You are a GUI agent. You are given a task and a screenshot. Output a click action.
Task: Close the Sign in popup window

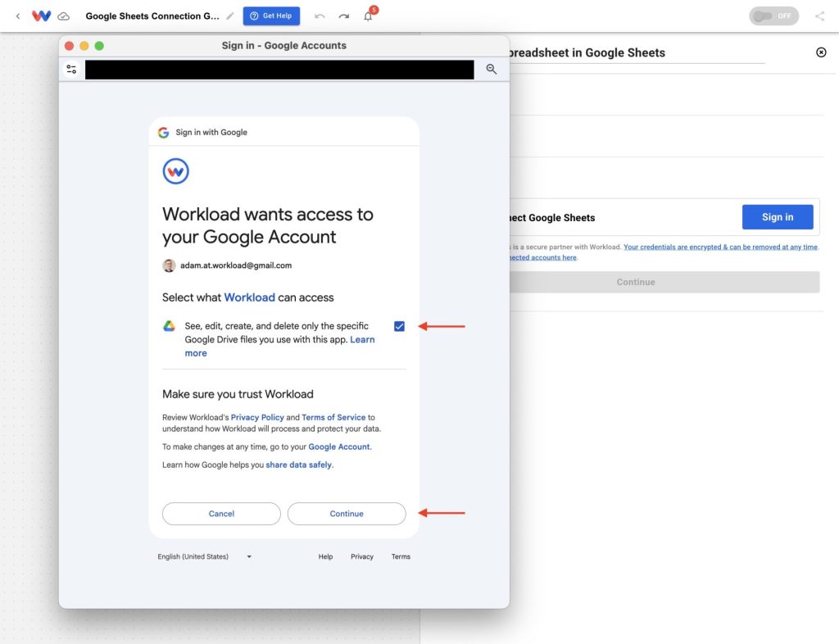click(69, 46)
